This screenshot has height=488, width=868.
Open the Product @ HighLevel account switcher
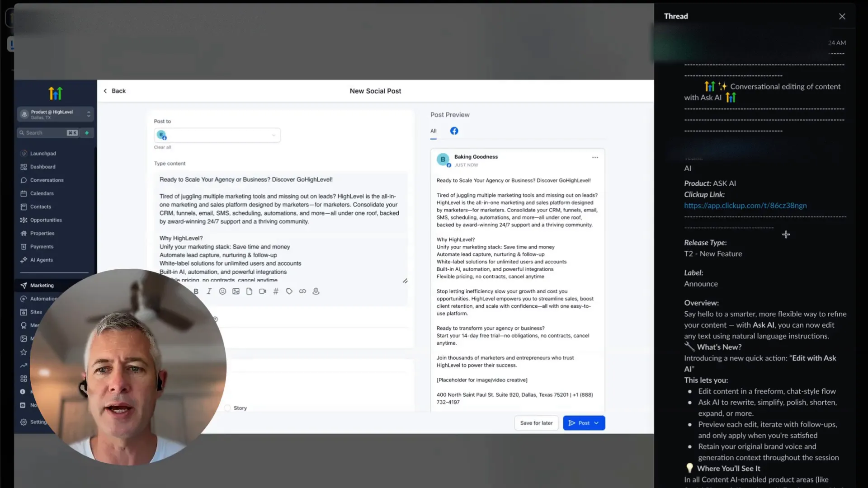55,114
